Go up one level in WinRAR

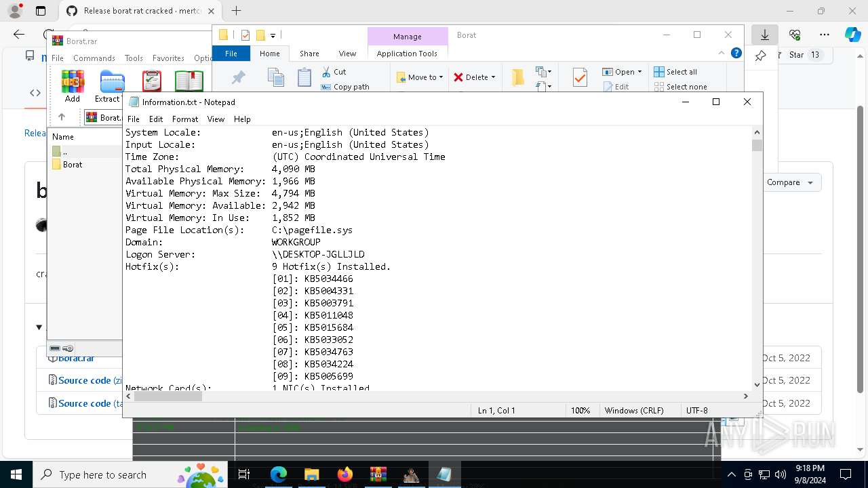(x=62, y=117)
